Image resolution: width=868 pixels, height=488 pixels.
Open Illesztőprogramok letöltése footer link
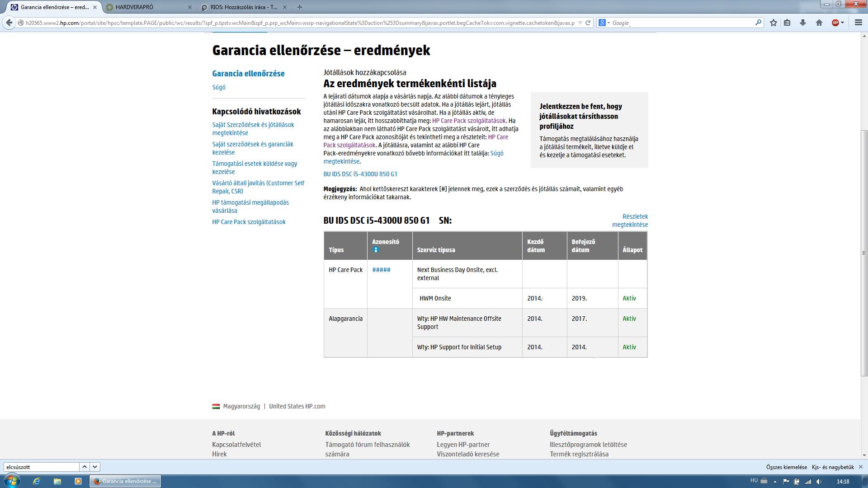click(x=588, y=445)
